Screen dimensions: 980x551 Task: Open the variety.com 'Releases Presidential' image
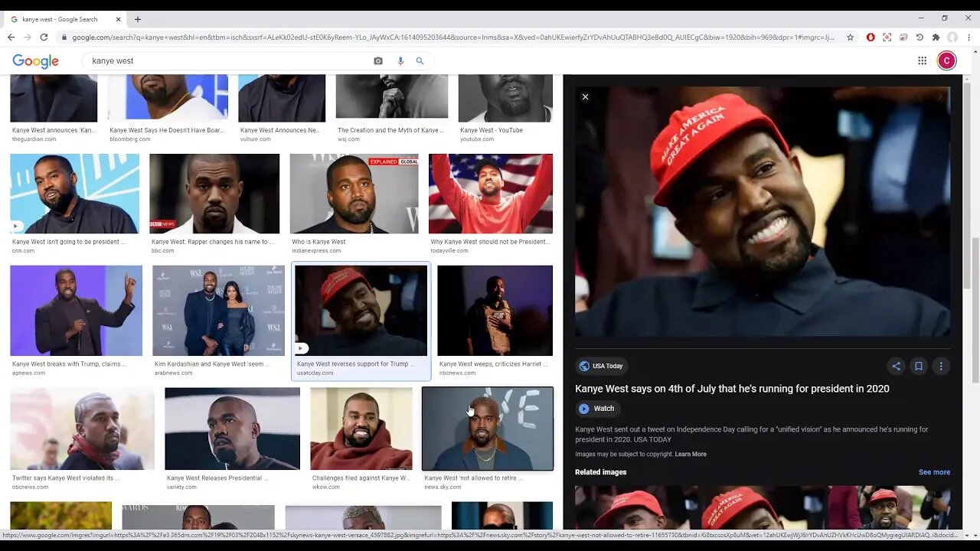(x=232, y=429)
